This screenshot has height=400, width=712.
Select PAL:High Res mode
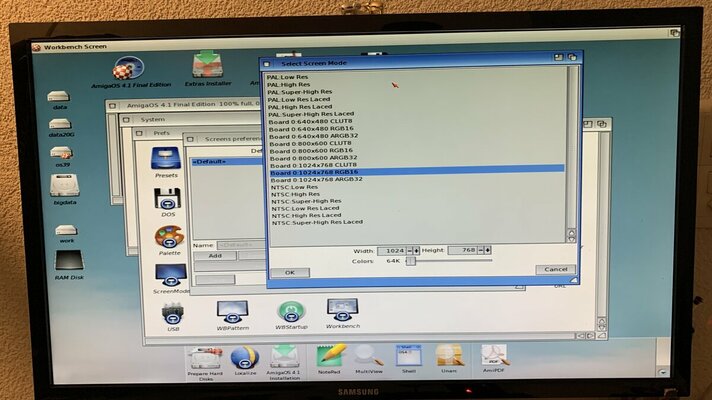pyautogui.click(x=288, y=84)
